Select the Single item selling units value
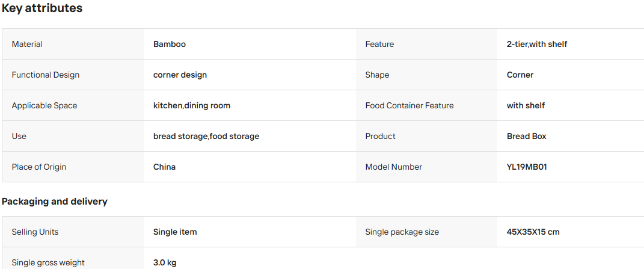This screenshot has width=644, height=269. pos(175,232)
